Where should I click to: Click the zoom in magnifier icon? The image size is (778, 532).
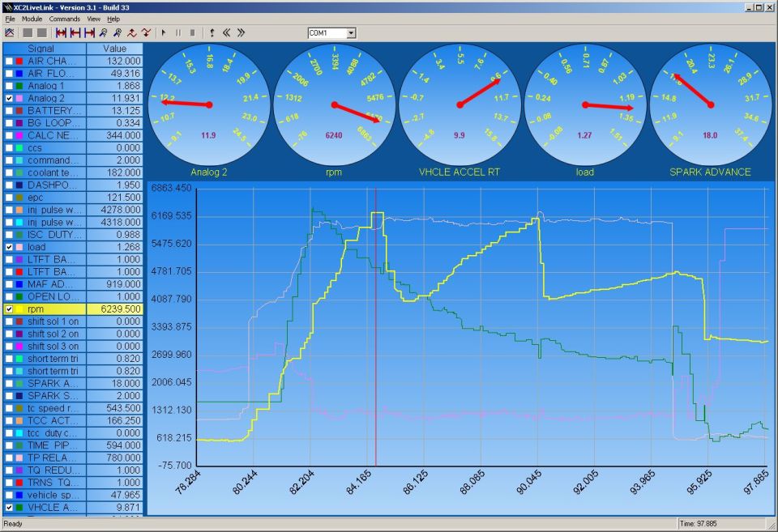[x=118, y=32]
